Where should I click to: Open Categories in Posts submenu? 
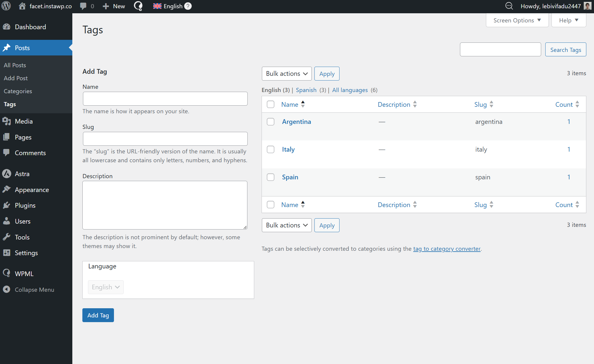click(x=18, y=91)
